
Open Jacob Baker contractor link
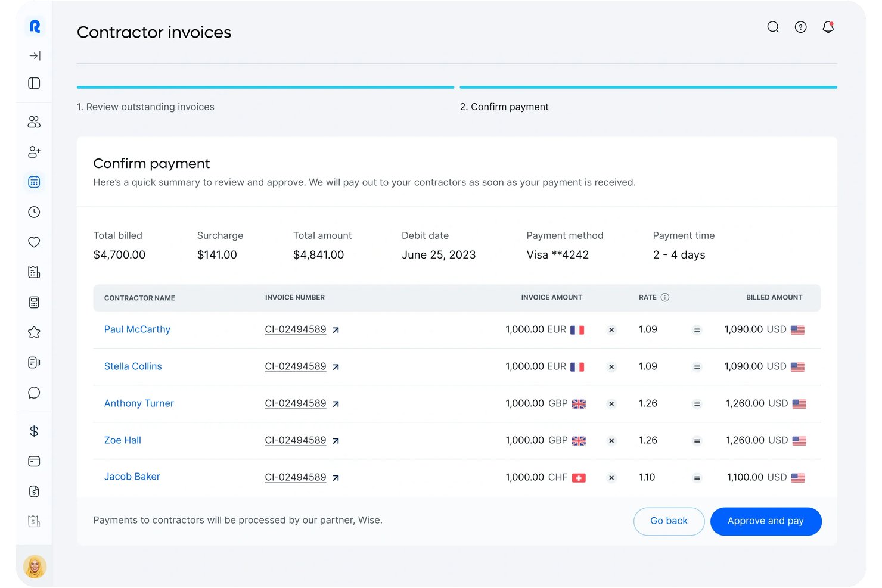[x=132, y=477]
